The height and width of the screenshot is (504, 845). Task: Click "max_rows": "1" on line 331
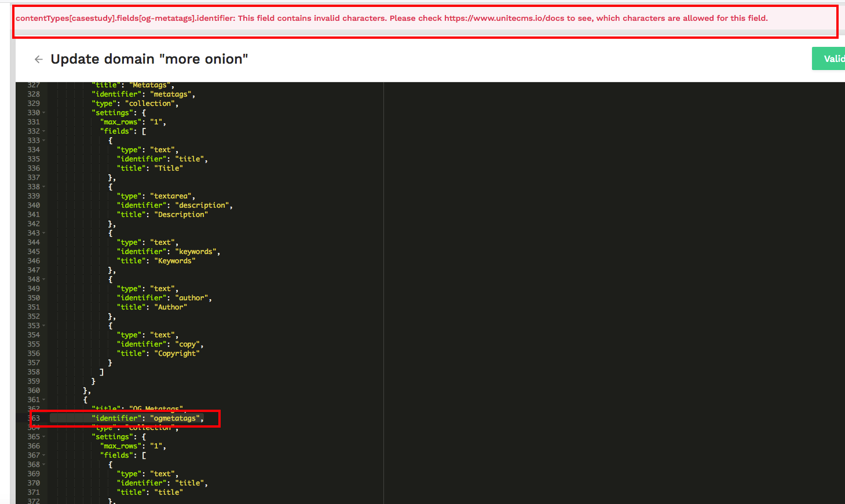(133, 122)
